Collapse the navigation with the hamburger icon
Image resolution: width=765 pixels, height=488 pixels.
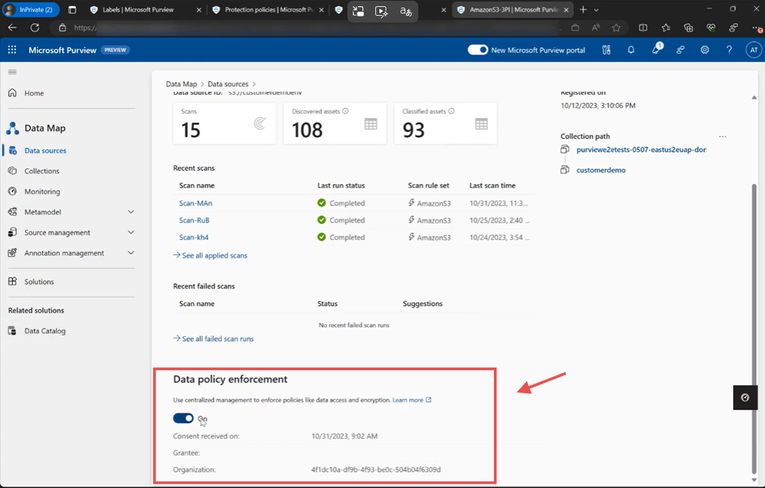(x=12, y=72)
